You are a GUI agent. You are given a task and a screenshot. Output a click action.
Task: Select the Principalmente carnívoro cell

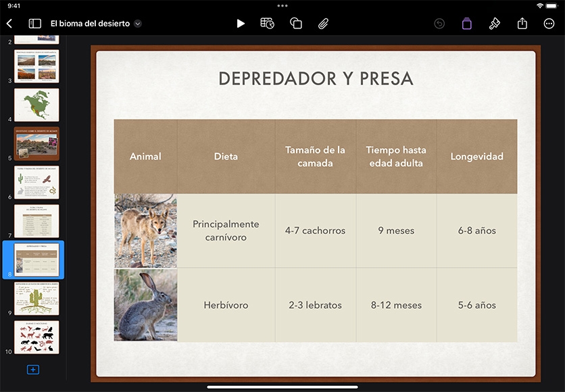tap(226, 230)
